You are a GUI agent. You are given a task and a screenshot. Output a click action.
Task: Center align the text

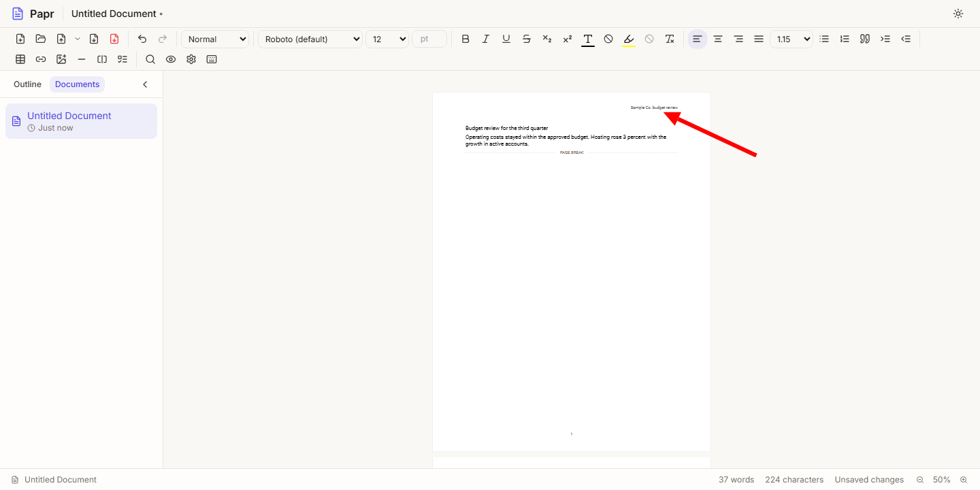tap(718, 39)
